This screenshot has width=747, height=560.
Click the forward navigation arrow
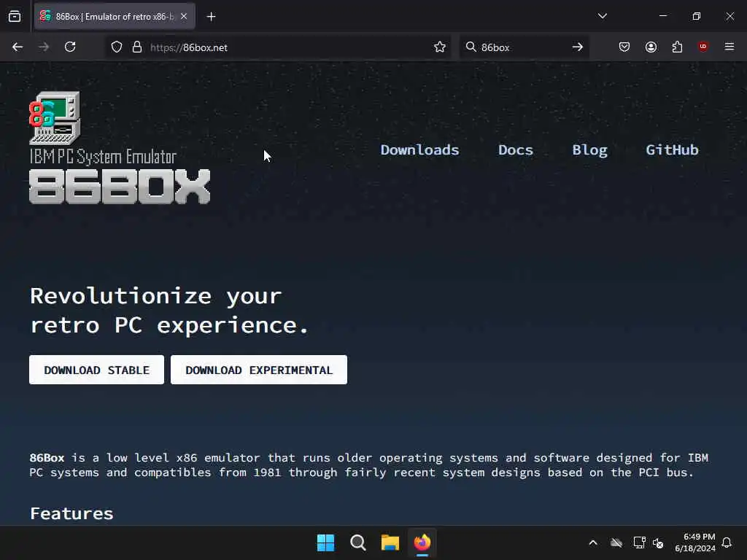(43, 47)
